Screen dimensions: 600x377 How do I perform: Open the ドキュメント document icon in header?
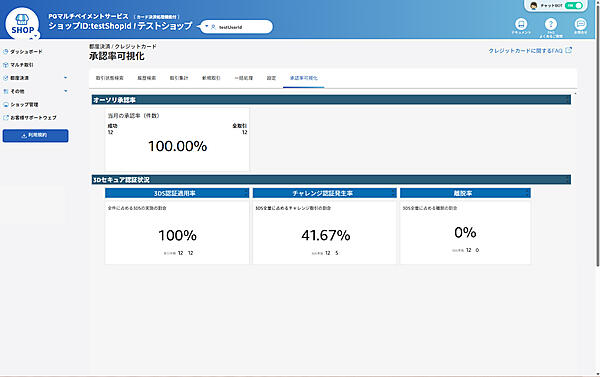click(521, 24)
